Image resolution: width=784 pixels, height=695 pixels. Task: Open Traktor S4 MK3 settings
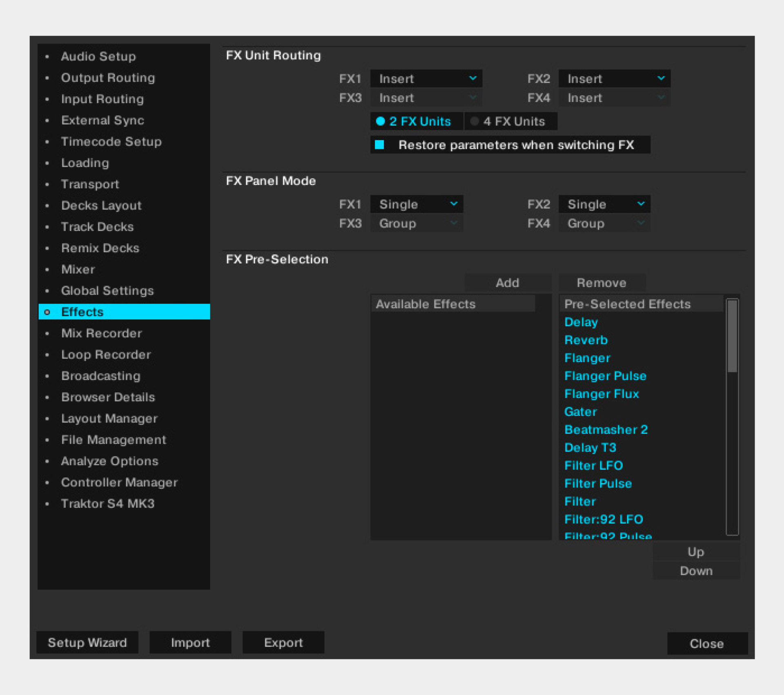click(108, 503)
